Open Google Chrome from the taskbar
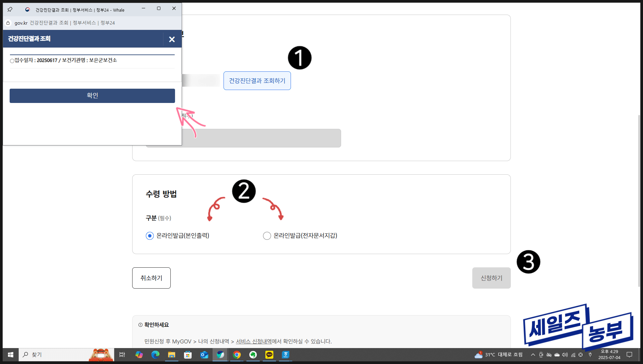 (237, 355)
